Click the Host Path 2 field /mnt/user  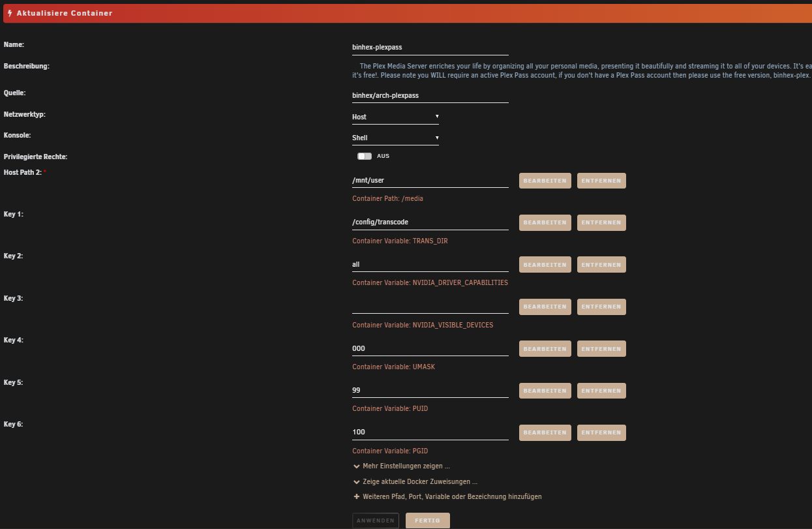[430, 180]
